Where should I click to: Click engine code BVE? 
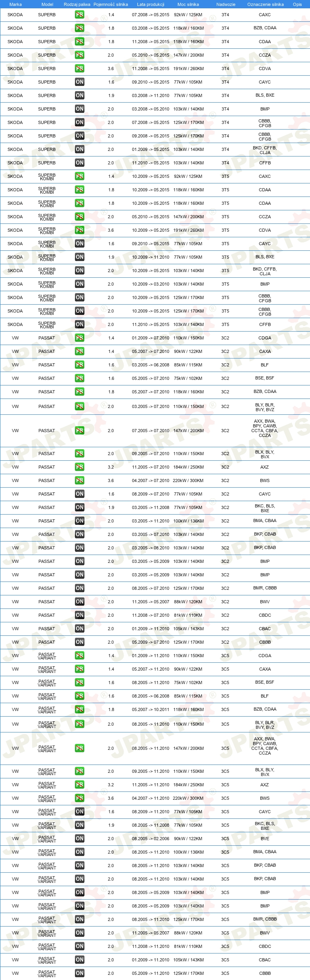click(x=265, y=839)
